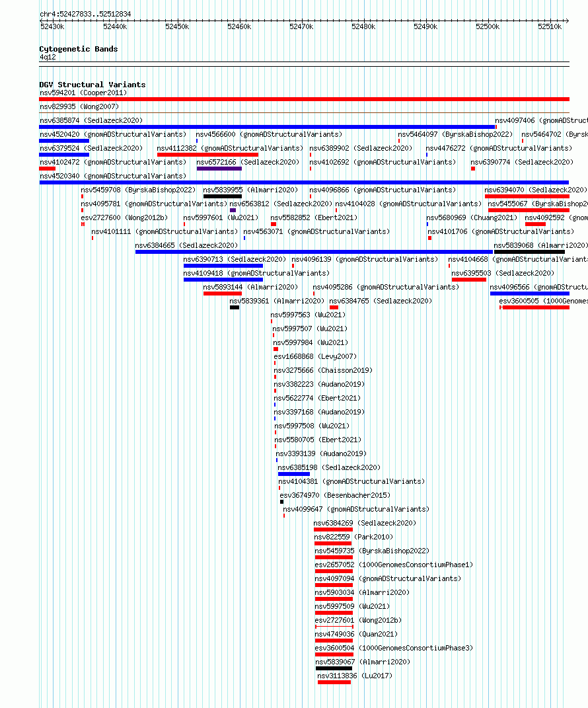The height and width of the screenshot is (708, 588).
Task: Open nsv5622774 (Ebert2021) label
Action: [318, 398]
